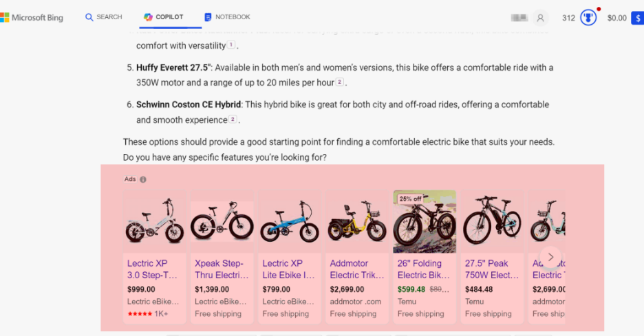The width and height of the screenshot is (644, 336).
Task: Open the Lectric XP 3.0 Step-Thru ad title
Action: coord(152,269)
